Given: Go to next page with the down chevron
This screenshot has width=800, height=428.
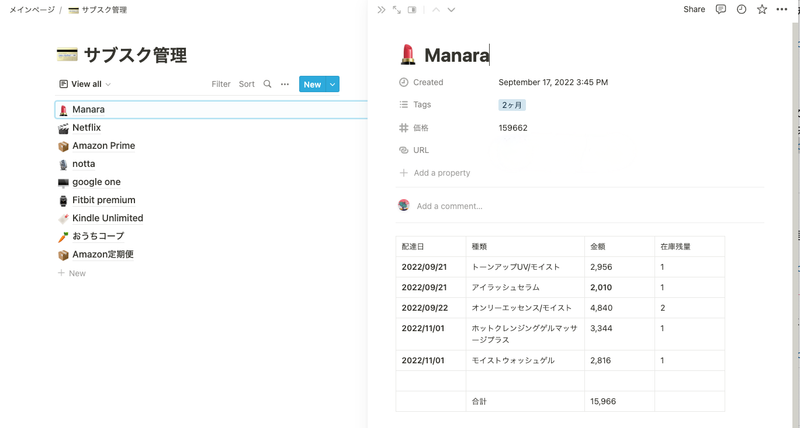Looking at the screenshot, I should click(x=451, y=10).
